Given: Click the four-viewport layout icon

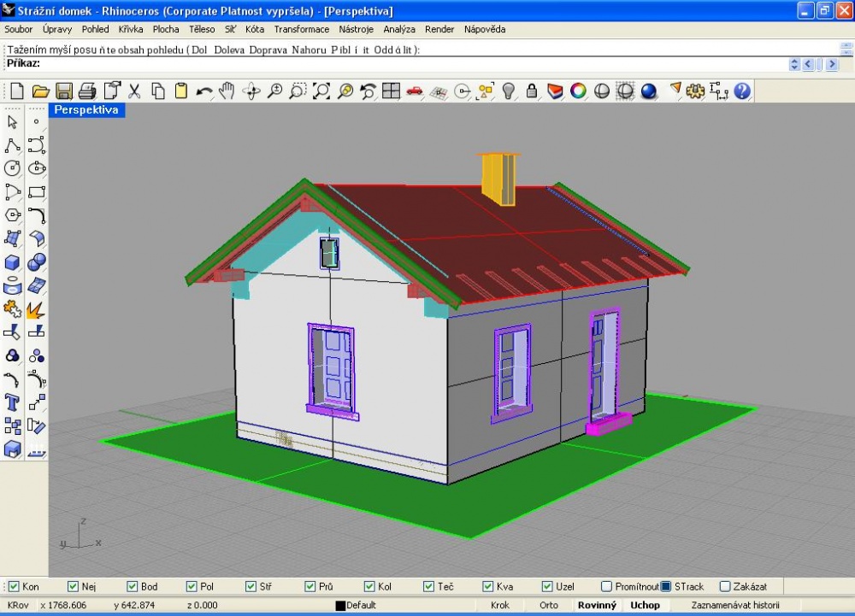Looking at the screenshot, I should tap(391, 91).
